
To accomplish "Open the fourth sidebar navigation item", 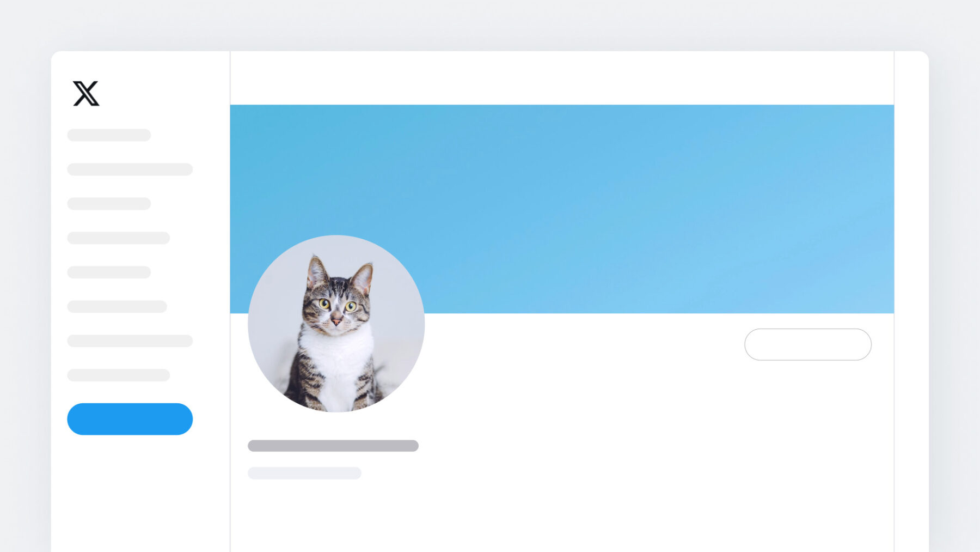I will [118, 238].
